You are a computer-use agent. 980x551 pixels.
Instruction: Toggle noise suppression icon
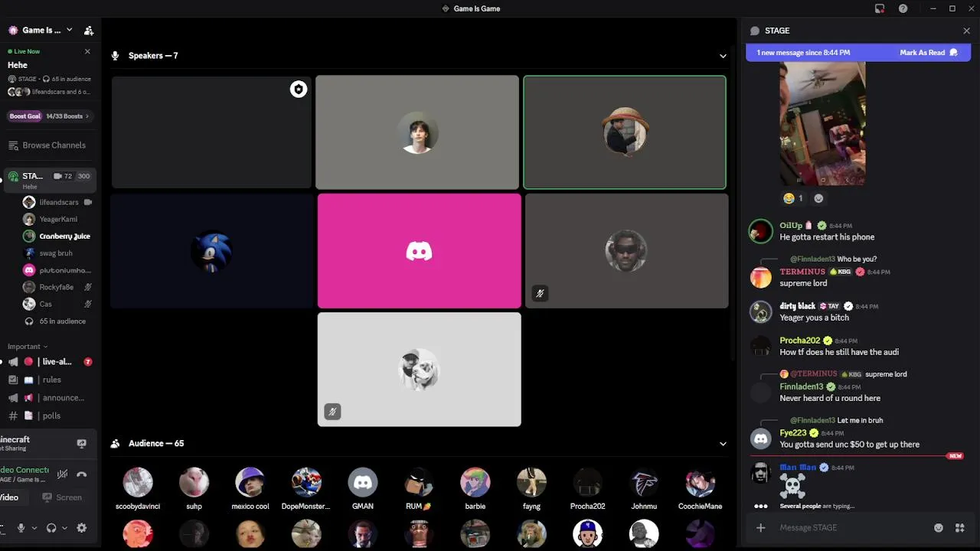(x=63, y=474)
